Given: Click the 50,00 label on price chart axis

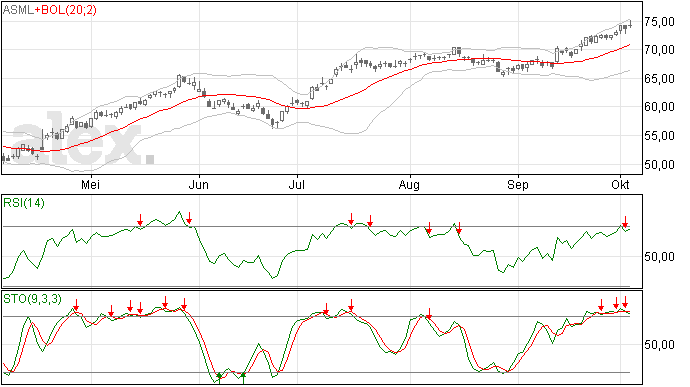Looking at the screenshot, I should [659, 165].
